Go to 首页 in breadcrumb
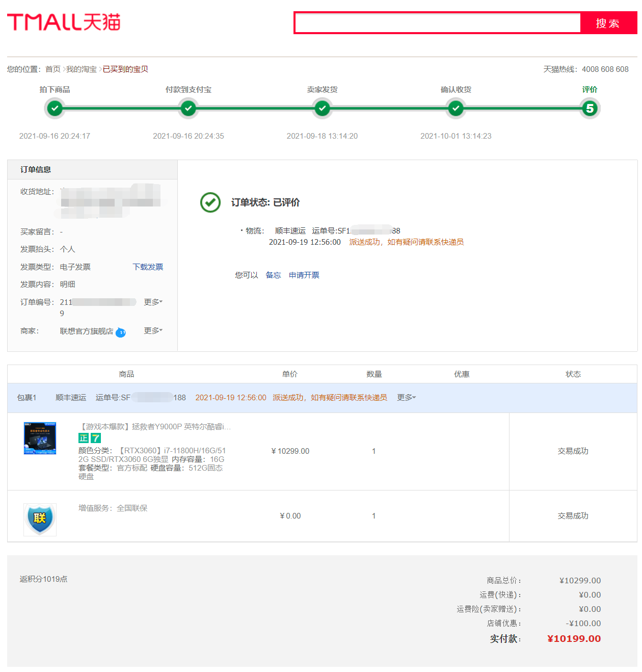The image size is (642, 672). [52, 69]
